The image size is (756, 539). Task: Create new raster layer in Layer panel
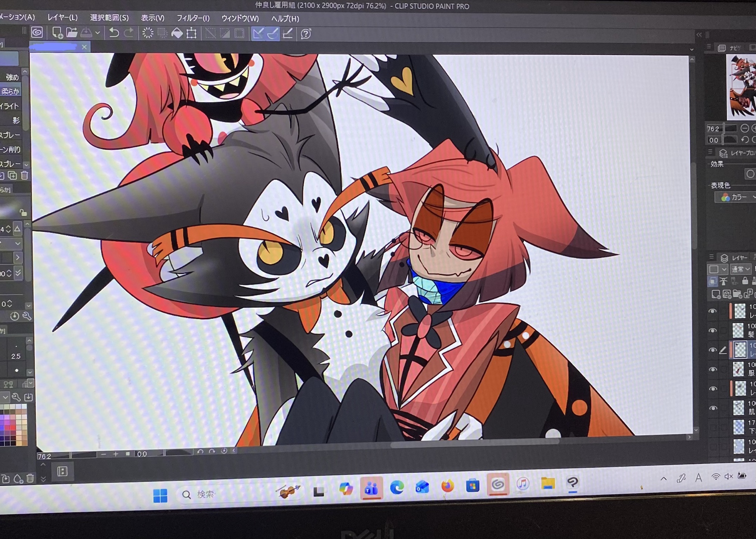point(716,294)
